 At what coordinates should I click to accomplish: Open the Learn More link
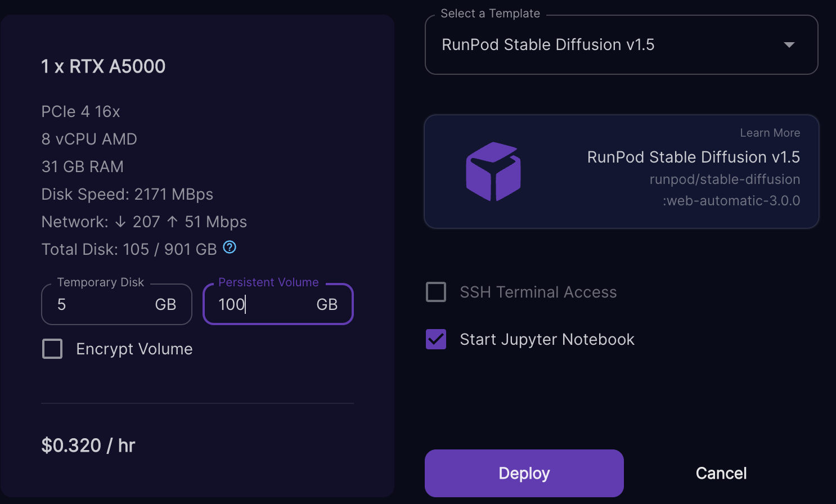[770, 133]
